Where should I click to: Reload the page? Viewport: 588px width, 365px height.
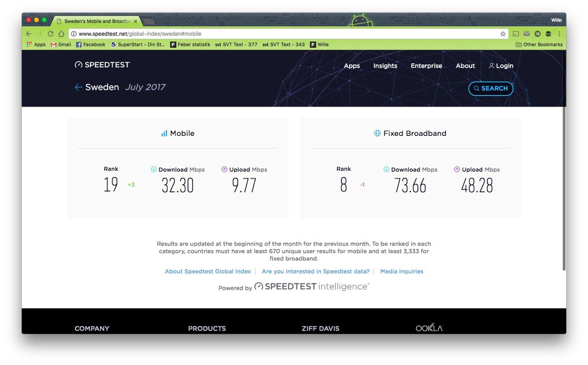point(51,34)
